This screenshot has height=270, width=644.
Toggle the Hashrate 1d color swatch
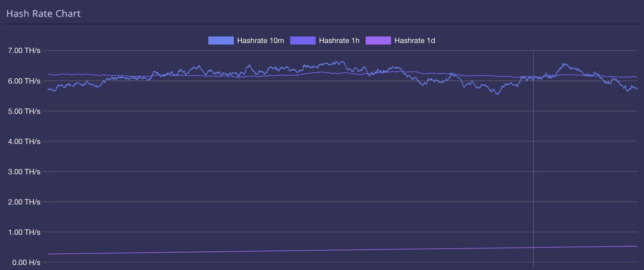(x=378, y=41)
